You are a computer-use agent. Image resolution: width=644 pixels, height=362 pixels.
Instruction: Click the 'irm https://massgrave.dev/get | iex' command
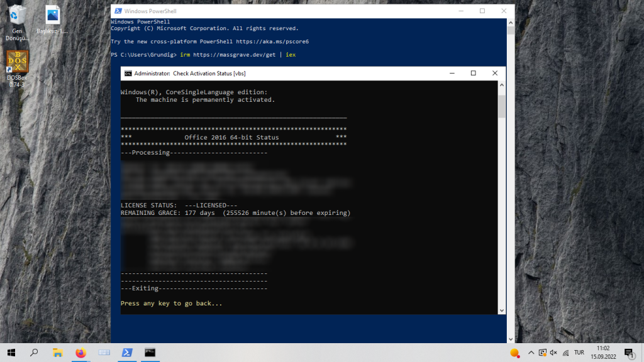[x=238, y=55]
